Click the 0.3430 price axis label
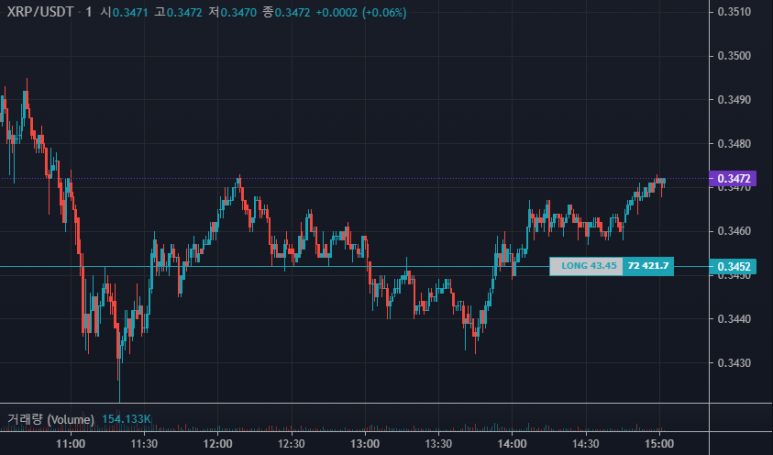Viewport: 773px width, 455px height. pyautogui.click(x=734, y=363)
